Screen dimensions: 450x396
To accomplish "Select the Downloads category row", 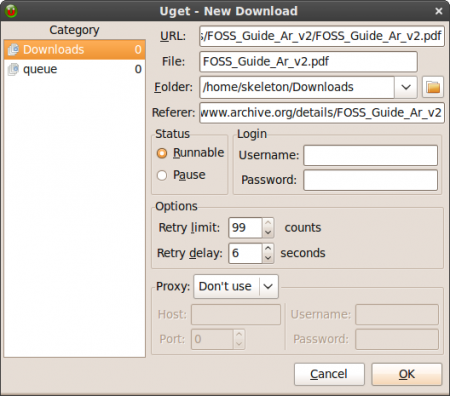I will click(75, 50).
